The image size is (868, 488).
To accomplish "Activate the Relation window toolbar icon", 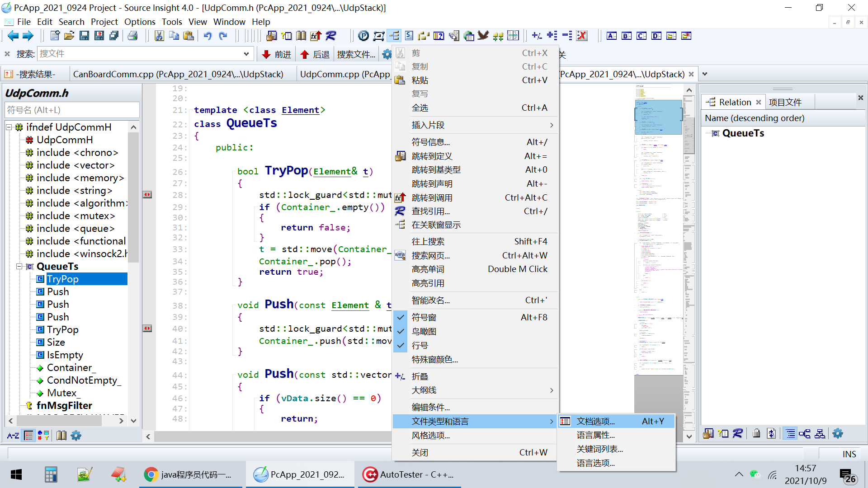I will [x=394, y=36].
